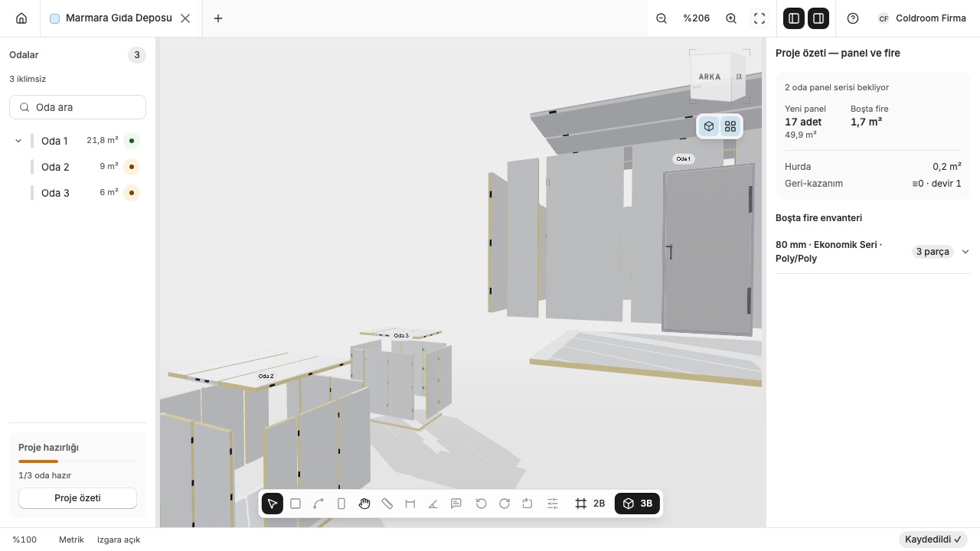This screenshot has height=551, width=980.
Task: Switch to 3B perspective view
Action: [637, 504]
